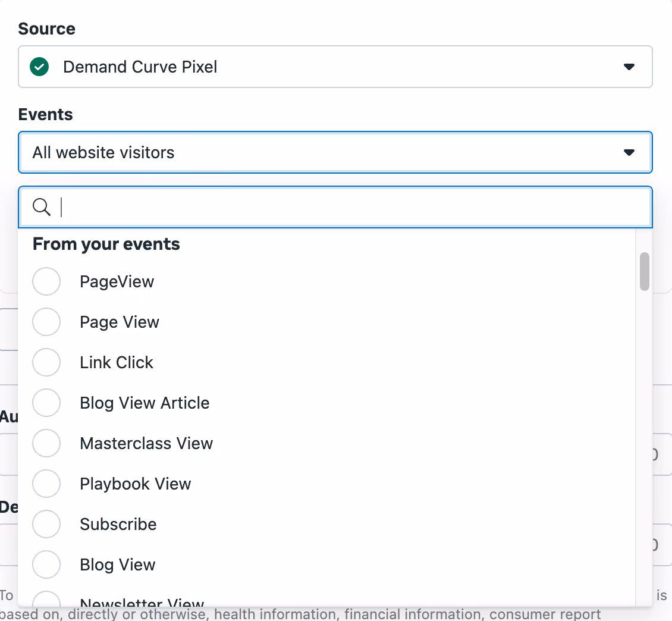
Task: Open the Source dropdown arrow
Action: pyautogui.click(x=629, y=67)
